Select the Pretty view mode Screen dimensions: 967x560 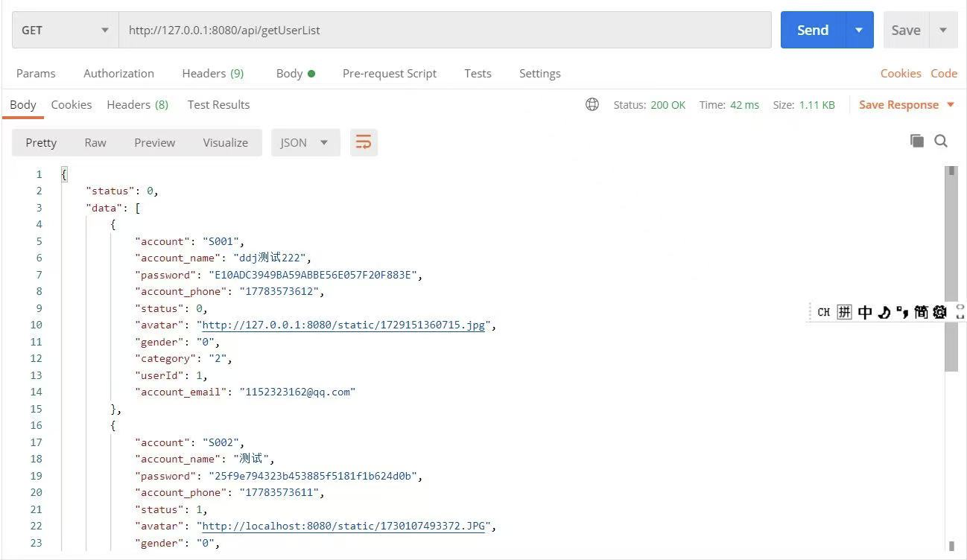(41, 142)
